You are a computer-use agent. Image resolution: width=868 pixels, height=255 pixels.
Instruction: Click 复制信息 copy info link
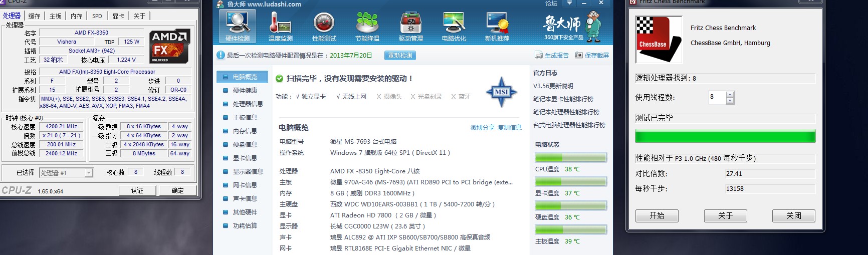click(x=510, y=127)
